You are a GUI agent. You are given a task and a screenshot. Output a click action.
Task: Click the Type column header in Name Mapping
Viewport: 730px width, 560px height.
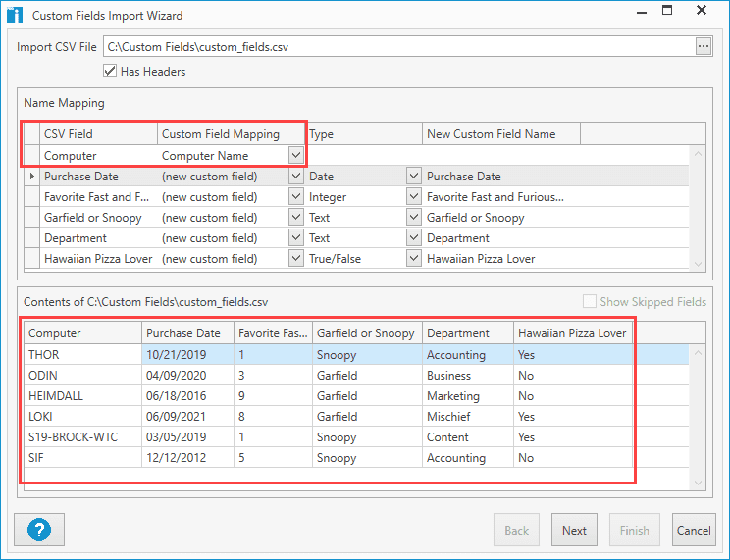364,134
